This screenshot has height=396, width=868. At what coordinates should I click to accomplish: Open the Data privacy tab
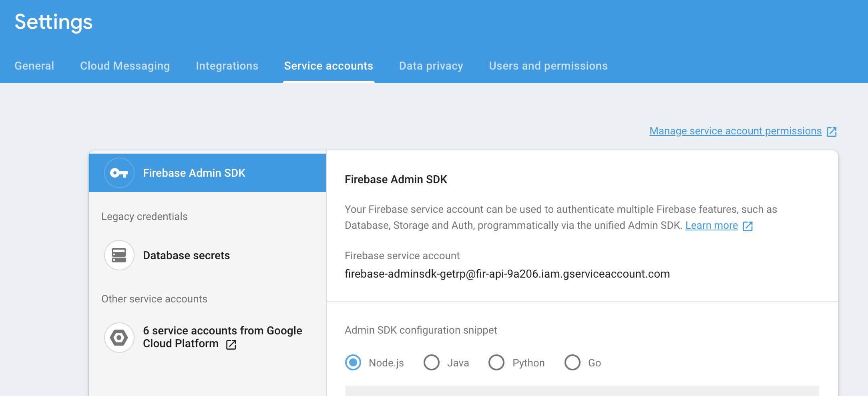(x=431, y=66)
